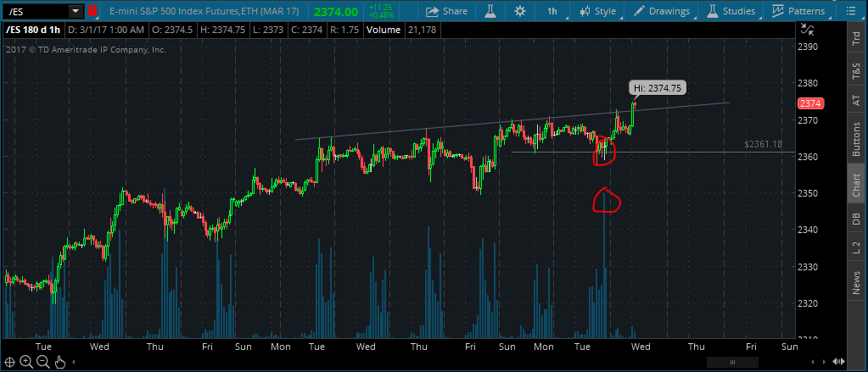Change the 1h timeframe selector
Viewport: 868px width, 372px height.
552,11
